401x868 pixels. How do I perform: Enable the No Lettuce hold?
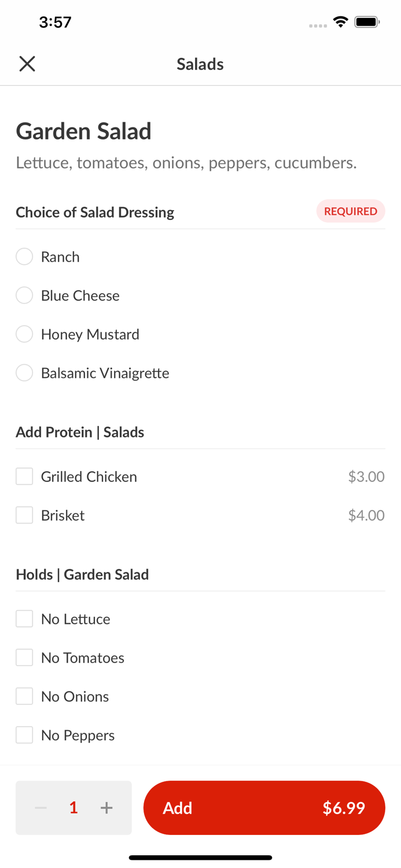point(24,618)
